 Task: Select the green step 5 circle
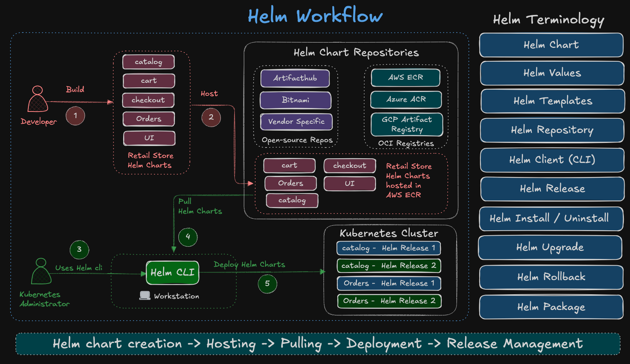(x=267, y=284)
